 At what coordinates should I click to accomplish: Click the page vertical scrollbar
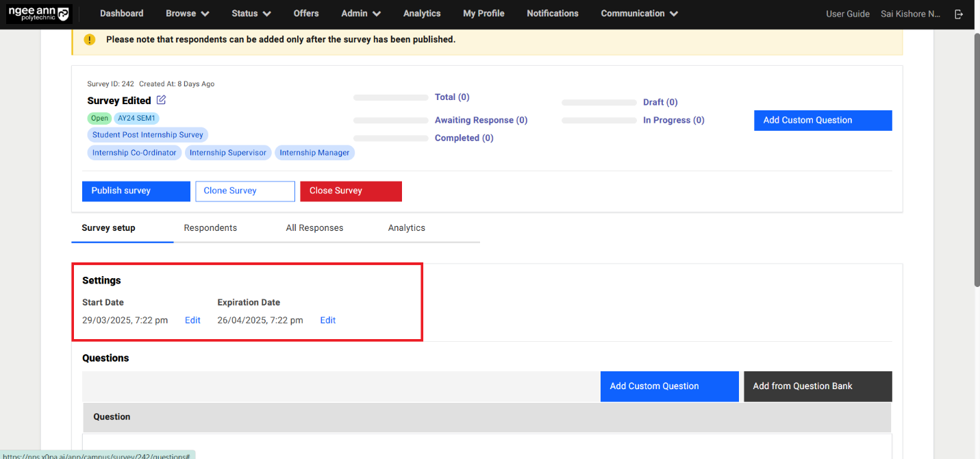pyautogui.click(x=975, y=158)
